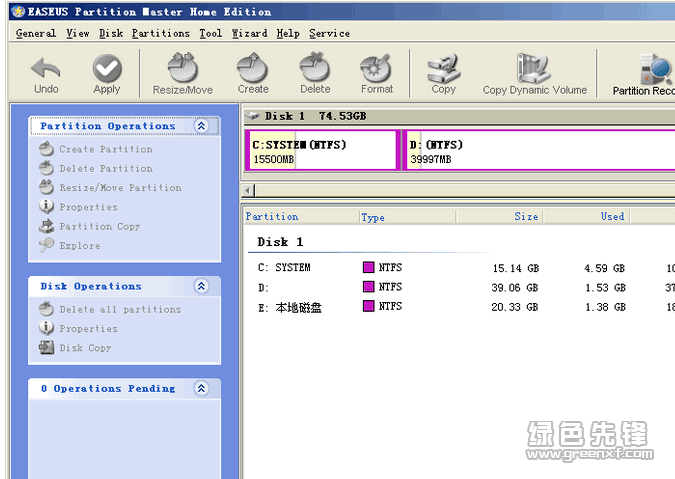Click the 20.33 GB size value
Image resolution: width=675 pixels, height=479 pixels.
click(x=515, y=307)
